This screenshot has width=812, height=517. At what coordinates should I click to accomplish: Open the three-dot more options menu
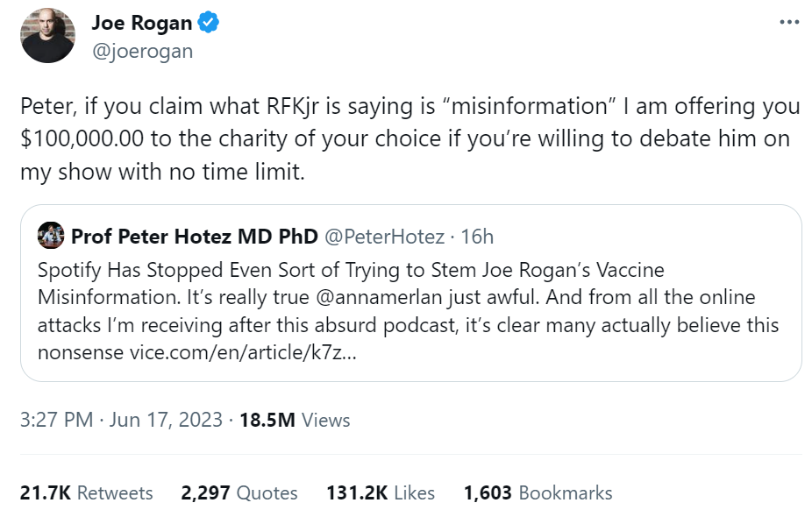pyautogui.click(x=789, y=23)
